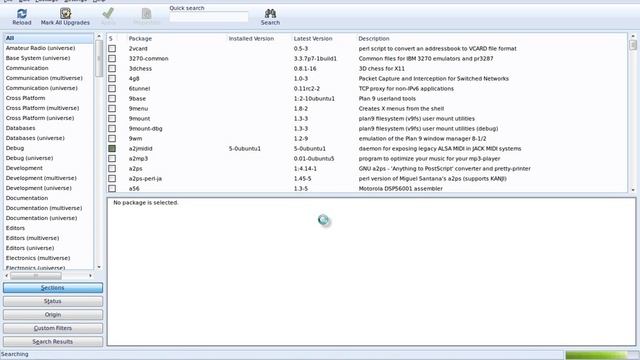Image resolution: width=640 pixels, height=360 pixels.
Task: Click the section list scroll-down arrow
Action: click(x=99, y=267)
